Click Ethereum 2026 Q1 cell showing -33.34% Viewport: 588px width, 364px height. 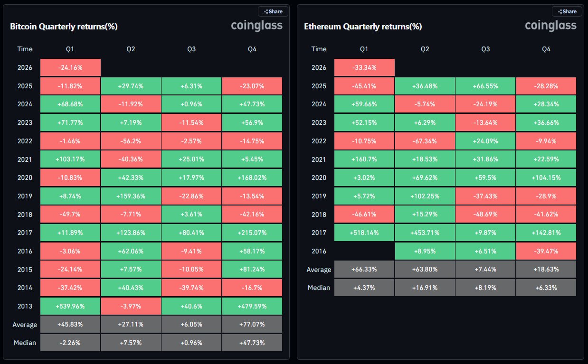[x=364, y=67]
